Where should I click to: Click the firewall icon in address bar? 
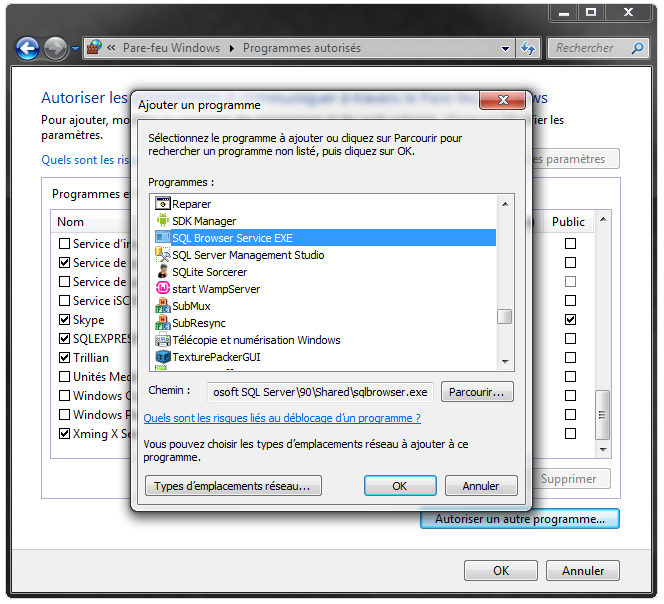pos(94,47)
